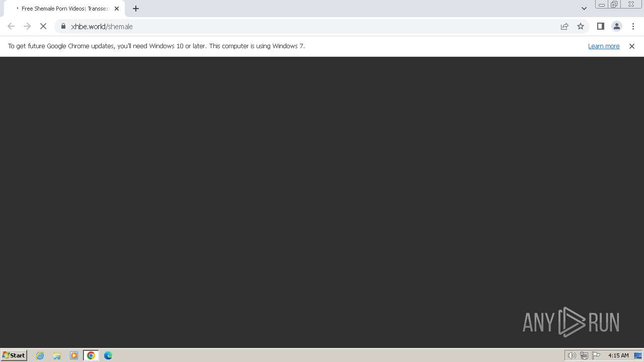Image resolution: width=644 pixels, height=362 pixels.
Task: Stop loading the page
Action: coord(43,26)
